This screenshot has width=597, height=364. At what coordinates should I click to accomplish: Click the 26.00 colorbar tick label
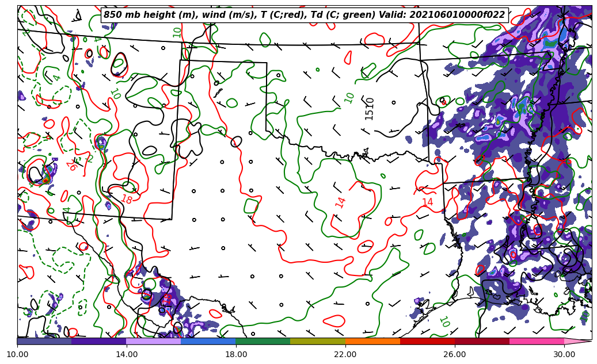coord(455,354)
